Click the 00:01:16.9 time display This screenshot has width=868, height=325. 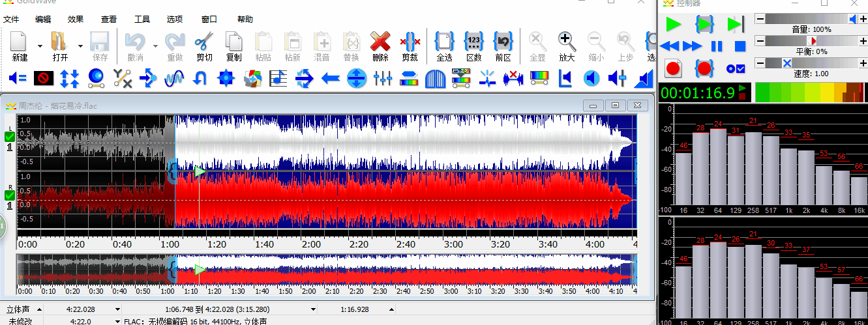(697, 92)
